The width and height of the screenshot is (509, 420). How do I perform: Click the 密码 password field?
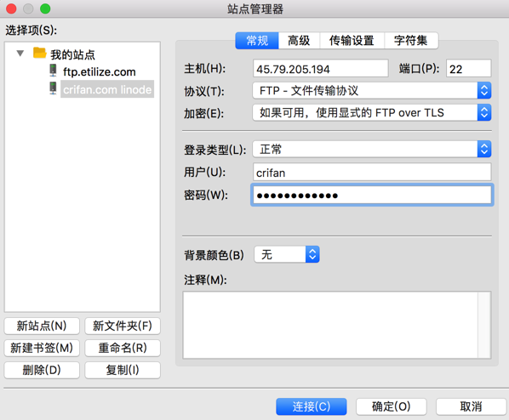tap(372, 195)
